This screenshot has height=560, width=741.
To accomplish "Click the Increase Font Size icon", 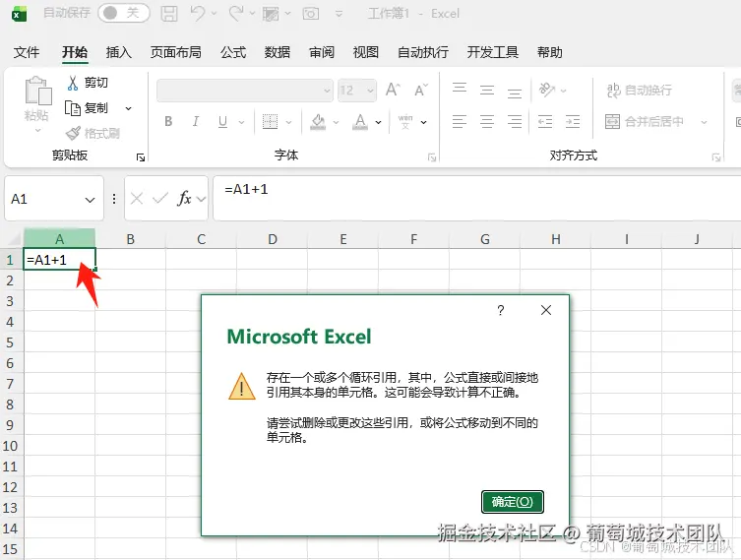I will (x=393, y=90).
